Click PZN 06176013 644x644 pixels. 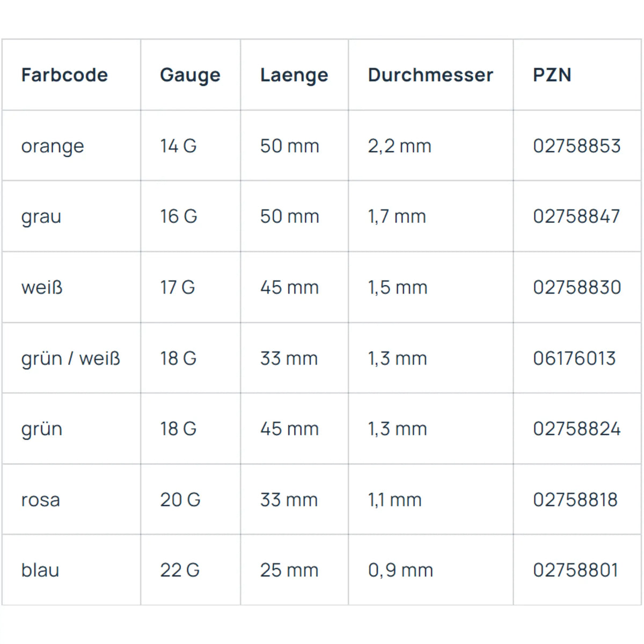click(574, 358)
